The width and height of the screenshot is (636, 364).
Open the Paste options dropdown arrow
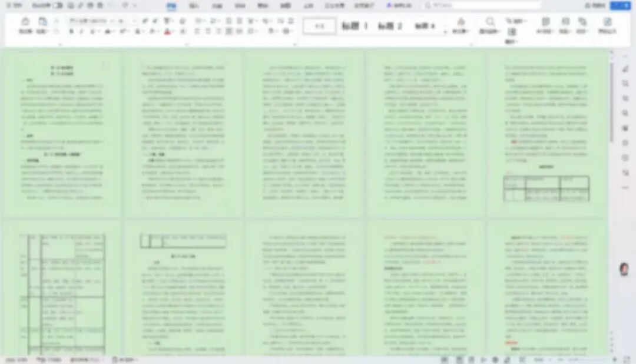[48, 31]
